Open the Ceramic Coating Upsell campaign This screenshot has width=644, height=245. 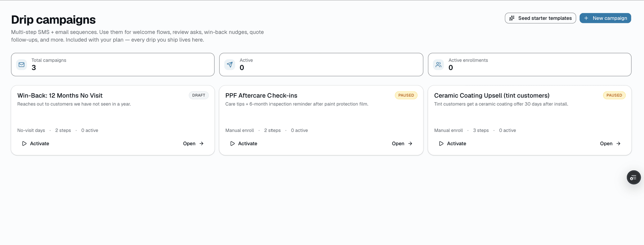[610, 143]
